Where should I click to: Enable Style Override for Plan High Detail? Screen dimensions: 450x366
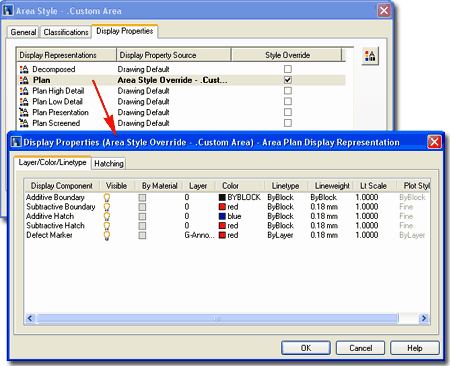pyautogui.click(x=288, y=90)
